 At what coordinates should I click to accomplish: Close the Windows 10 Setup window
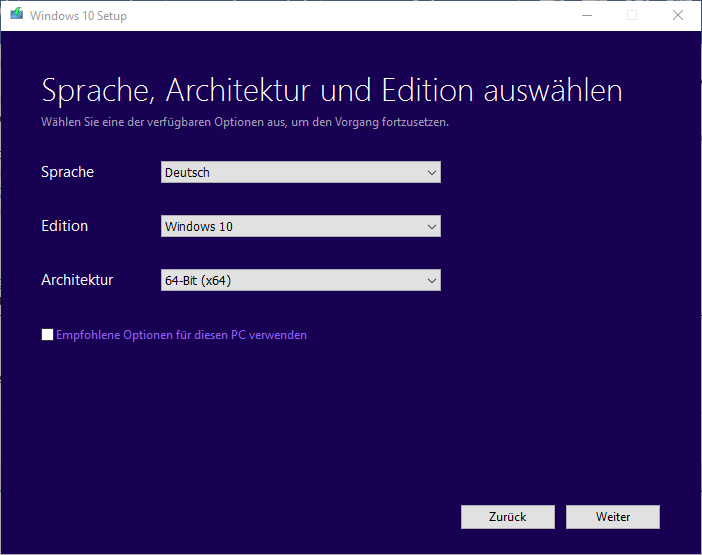pyautogui.click(x=678, y=16)
